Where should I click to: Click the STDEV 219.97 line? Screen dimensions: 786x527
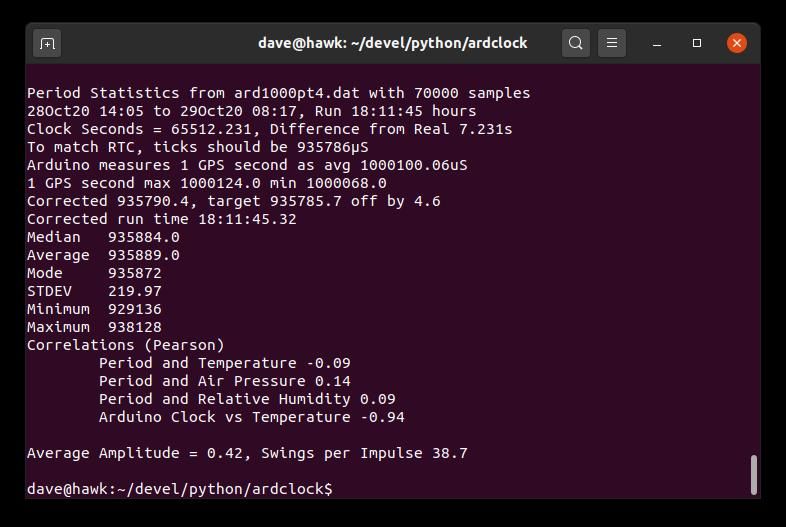(94, 291)
